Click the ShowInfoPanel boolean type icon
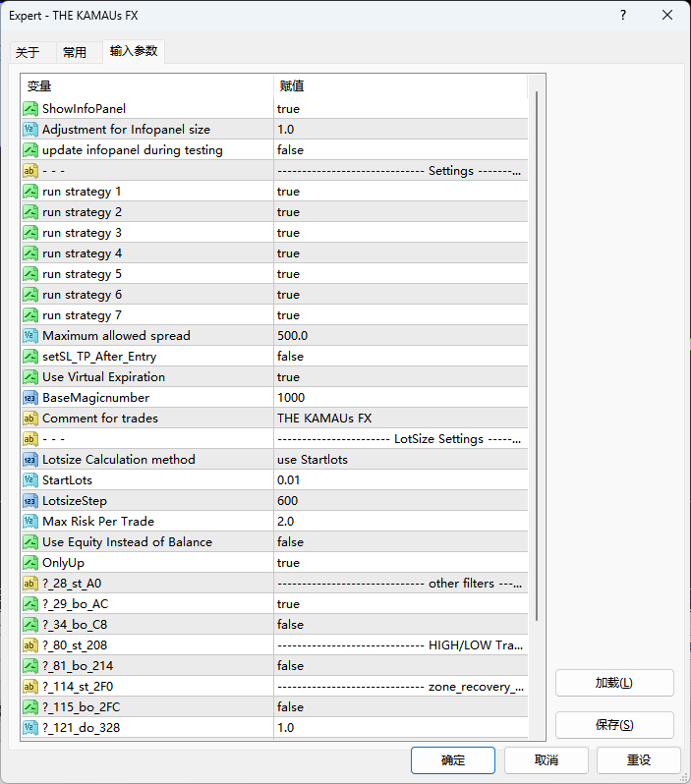 point(30,109)
